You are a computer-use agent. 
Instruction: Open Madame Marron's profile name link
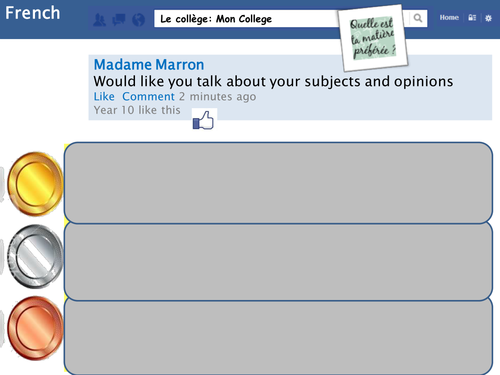[x=149, y=65]
